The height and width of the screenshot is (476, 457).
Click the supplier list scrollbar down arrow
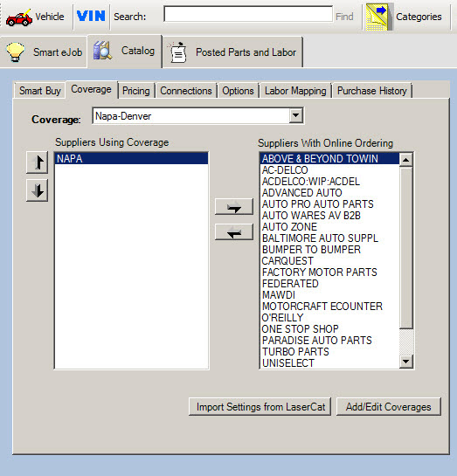coord(406,362)
